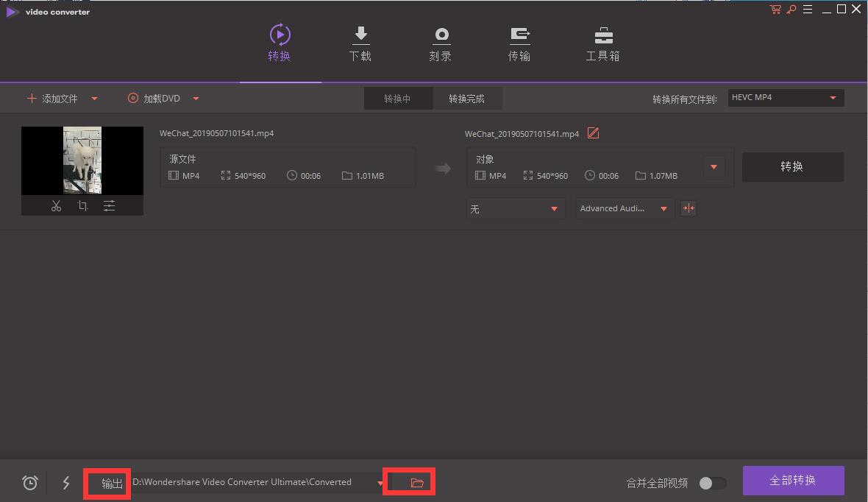Click the audio sync adjust icon next to Advanced Audio
The image size is (868, 502).
click(688, 208)
